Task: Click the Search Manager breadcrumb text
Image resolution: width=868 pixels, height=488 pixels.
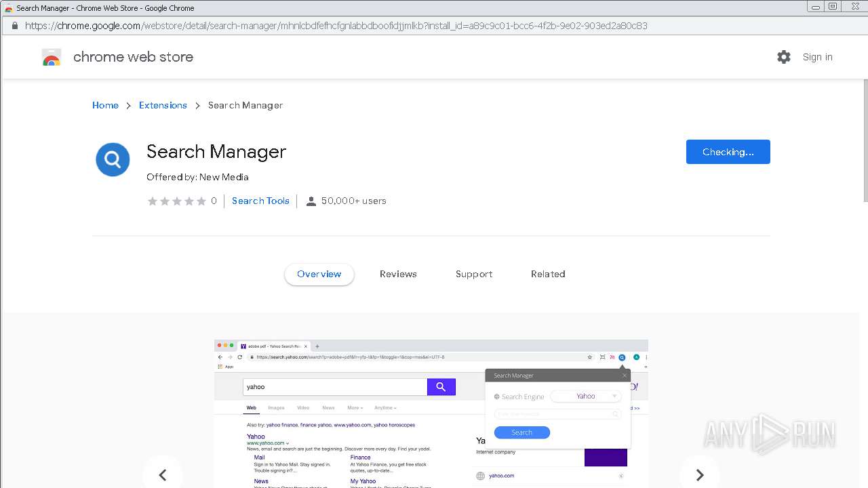Action: (x=245, y=105)
